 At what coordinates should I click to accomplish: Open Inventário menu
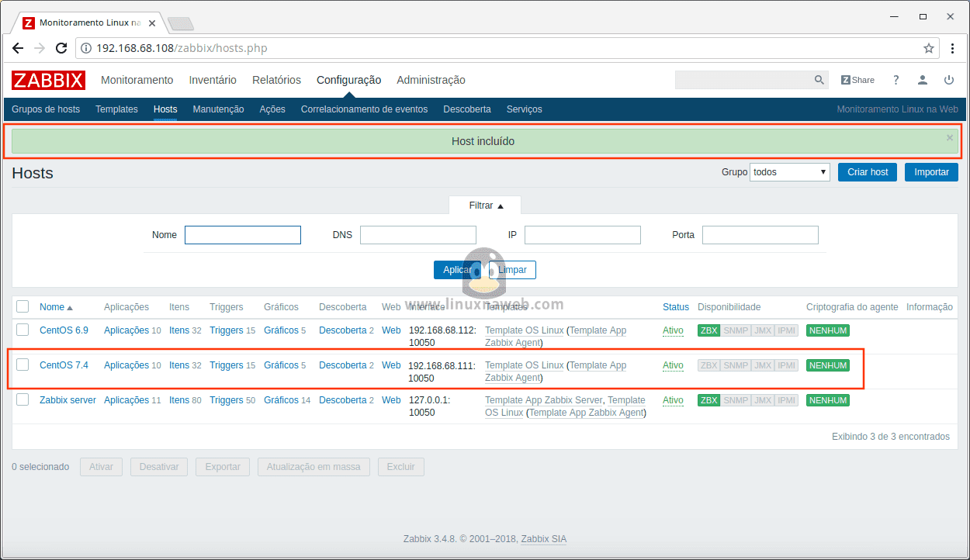pos(213,80)
